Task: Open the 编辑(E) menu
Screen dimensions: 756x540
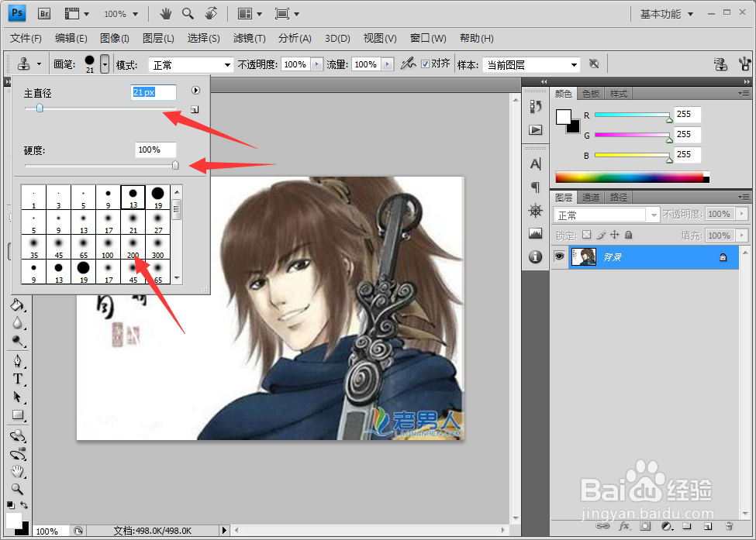Action: (71, 38)
